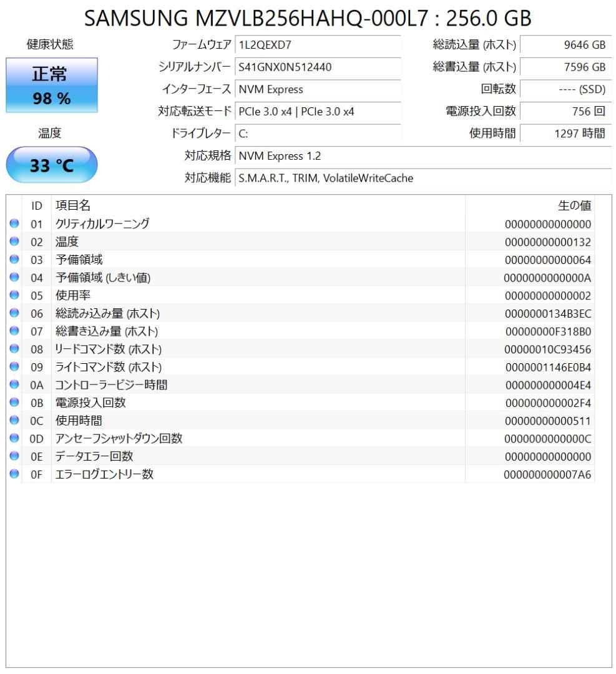This screenshot has height=674, width=616.
Task: Click the 対応機能 field showing S.M.A.R.T., TRIM
Action: [x=374, y=178]
